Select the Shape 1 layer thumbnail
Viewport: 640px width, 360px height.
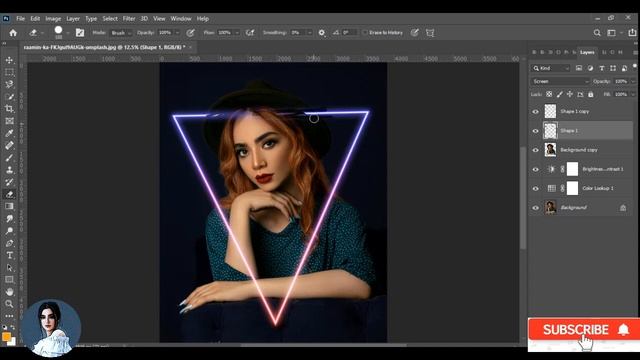(x=550, y=131)
